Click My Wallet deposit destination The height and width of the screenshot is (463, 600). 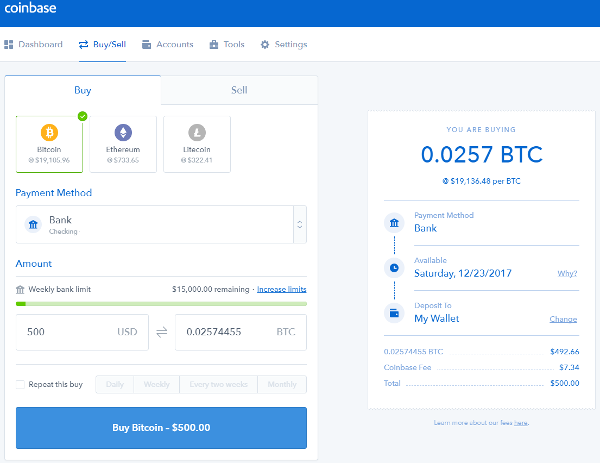click(437, 319)
